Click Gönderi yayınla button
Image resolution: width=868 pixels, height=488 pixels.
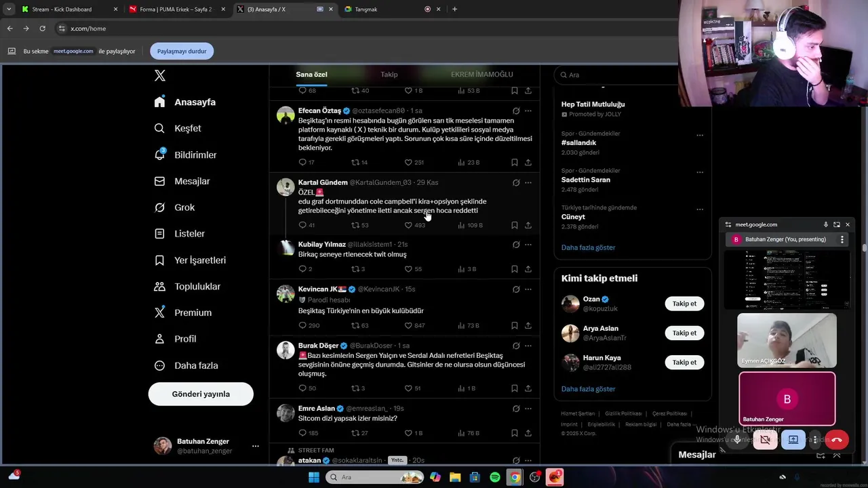[201, 394]
